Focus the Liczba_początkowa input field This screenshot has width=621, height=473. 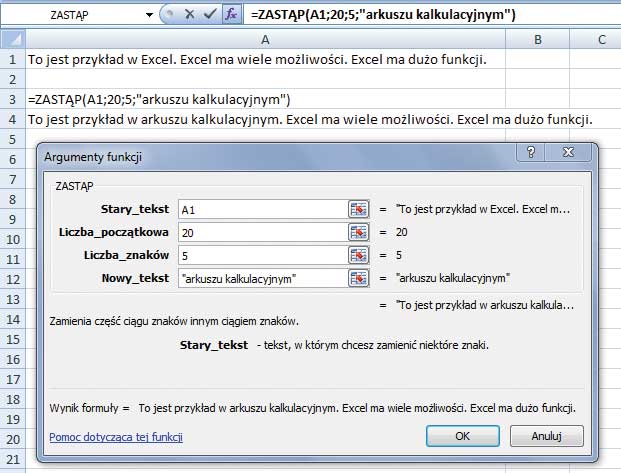[x=260, y=232]
